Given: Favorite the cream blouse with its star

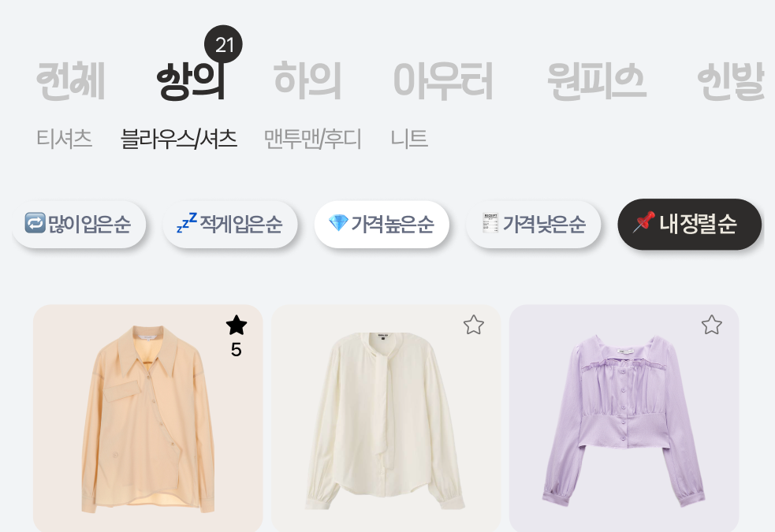Looking at the screenshot, I should (474, 325).
